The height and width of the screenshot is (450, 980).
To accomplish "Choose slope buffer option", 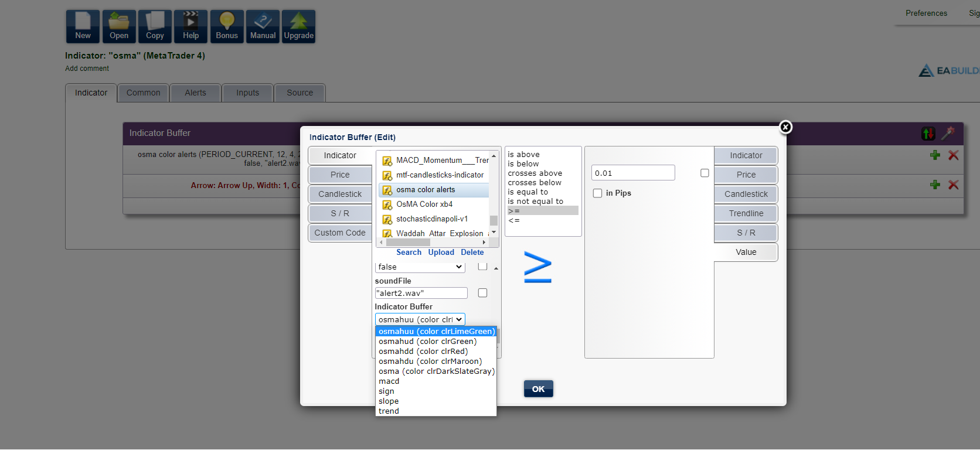I will click(436, 401).
